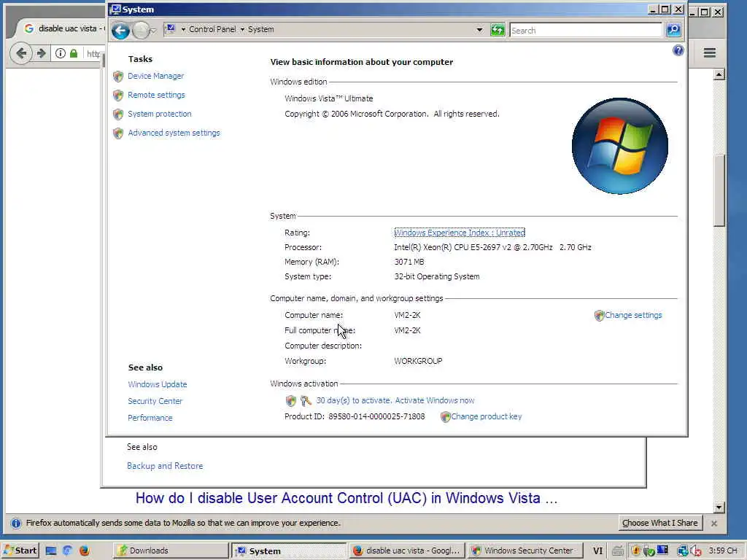This screenshot has height=560, width=747.
Task: Click Change product key
Action: [487, 416]
